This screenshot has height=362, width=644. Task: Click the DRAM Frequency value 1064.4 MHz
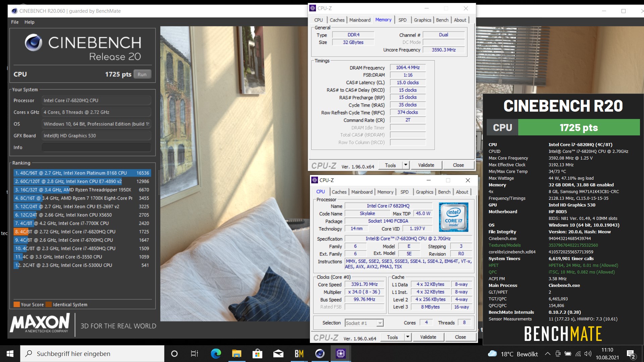pyautogui.click(x=408, y=68)
